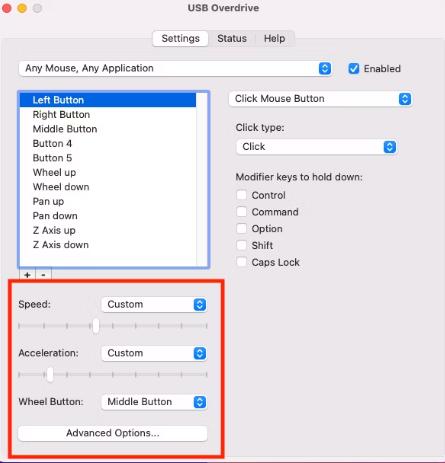Open the Click Mouse Button action dropdown
This screenshot has width=445, height=463.
click(x=320, y=99)
